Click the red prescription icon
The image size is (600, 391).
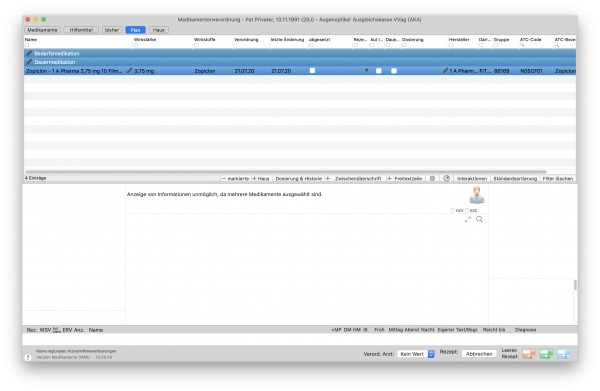coord(529,354)
